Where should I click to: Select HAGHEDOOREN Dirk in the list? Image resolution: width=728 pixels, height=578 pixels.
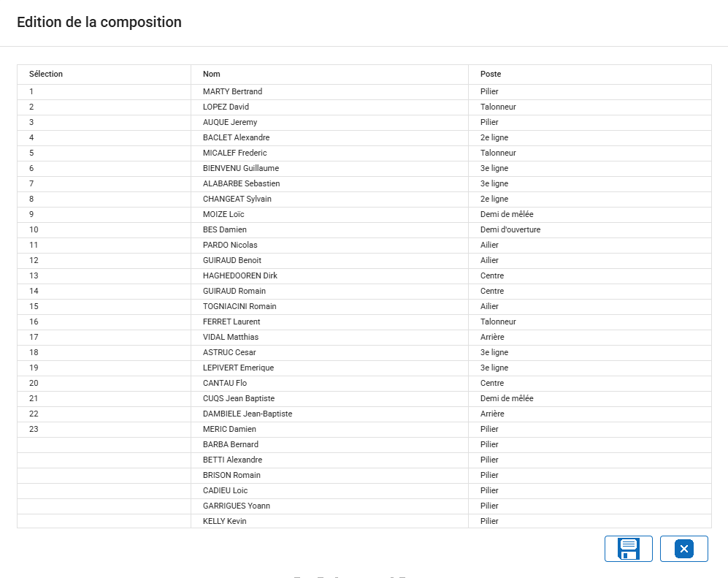[240, 275]
